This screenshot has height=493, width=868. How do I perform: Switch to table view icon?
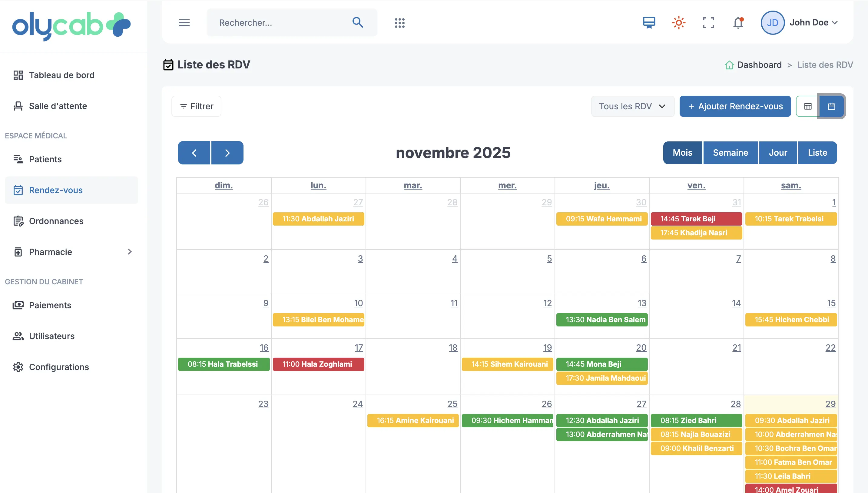click(808, 106)
